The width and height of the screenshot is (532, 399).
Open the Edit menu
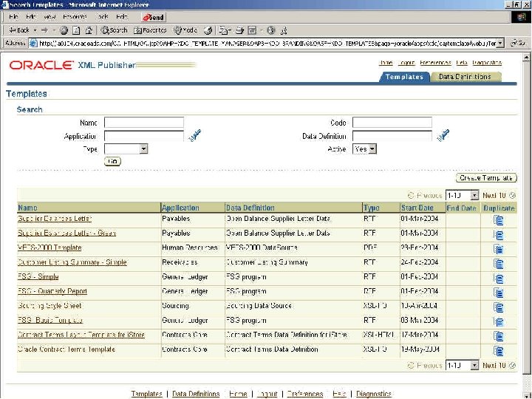[30, 16]
